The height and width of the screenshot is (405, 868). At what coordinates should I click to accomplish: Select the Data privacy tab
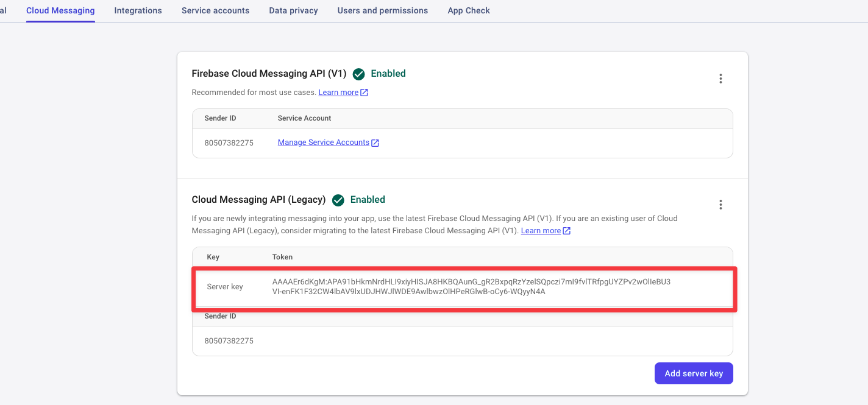coord(293,10)
